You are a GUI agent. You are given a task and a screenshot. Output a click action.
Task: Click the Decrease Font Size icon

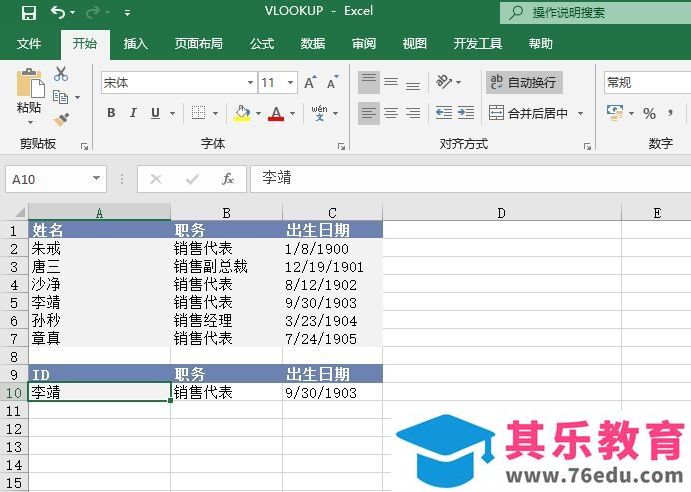coord(333,82)
